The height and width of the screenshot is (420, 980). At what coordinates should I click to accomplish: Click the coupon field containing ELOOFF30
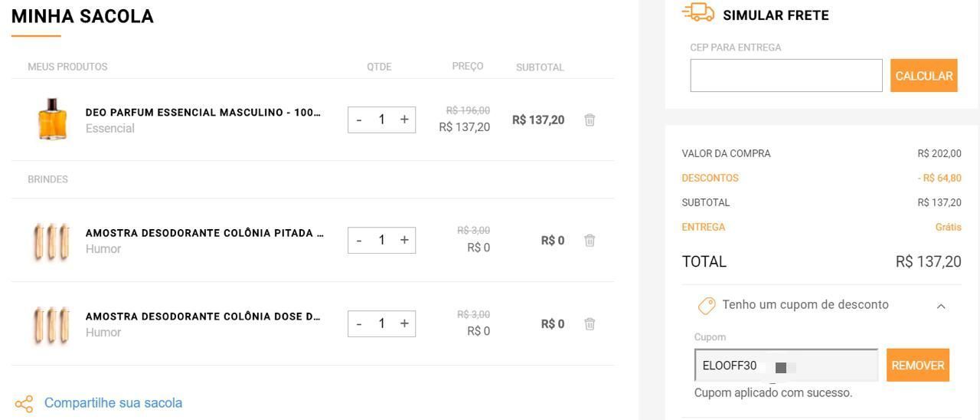pyautogui.click(x=786, y=365)
